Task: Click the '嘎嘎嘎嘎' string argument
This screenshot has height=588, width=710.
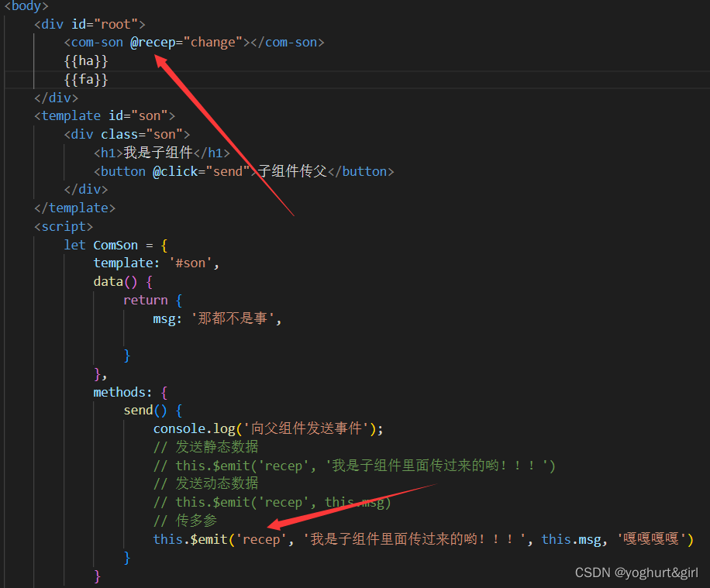Action: [x=651, y=539]
